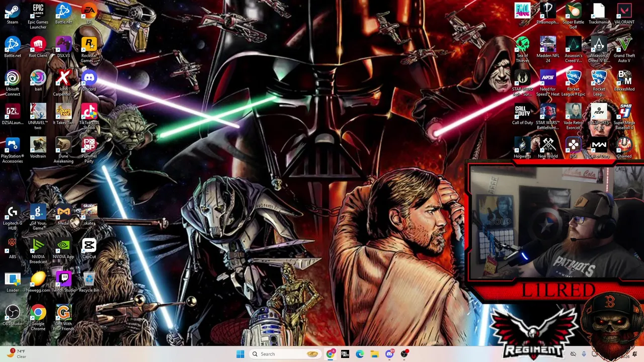This screenshot has height=362, width=644.
Task: Select the Gif Your Game icon
Action: click(x=38, y=218)
